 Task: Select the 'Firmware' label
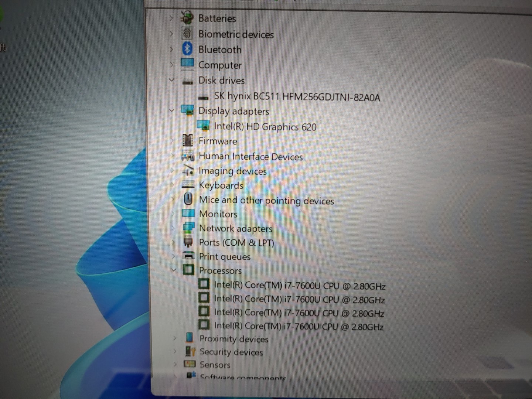tap(218, 141)
